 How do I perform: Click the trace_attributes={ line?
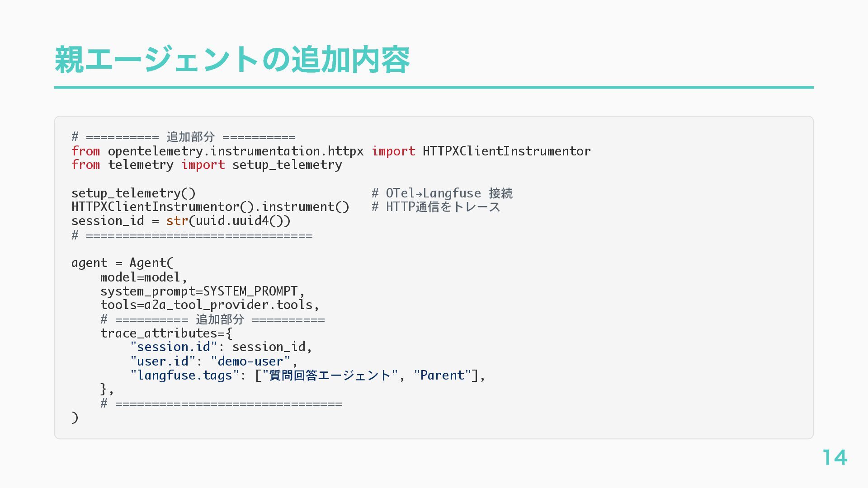point(166,333)
